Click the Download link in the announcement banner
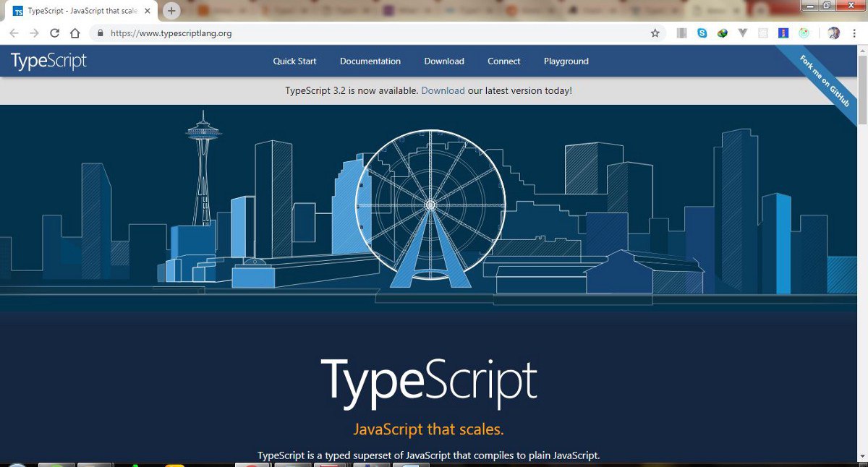The height and width of the screenshot is (467, 868). [443, 91]
